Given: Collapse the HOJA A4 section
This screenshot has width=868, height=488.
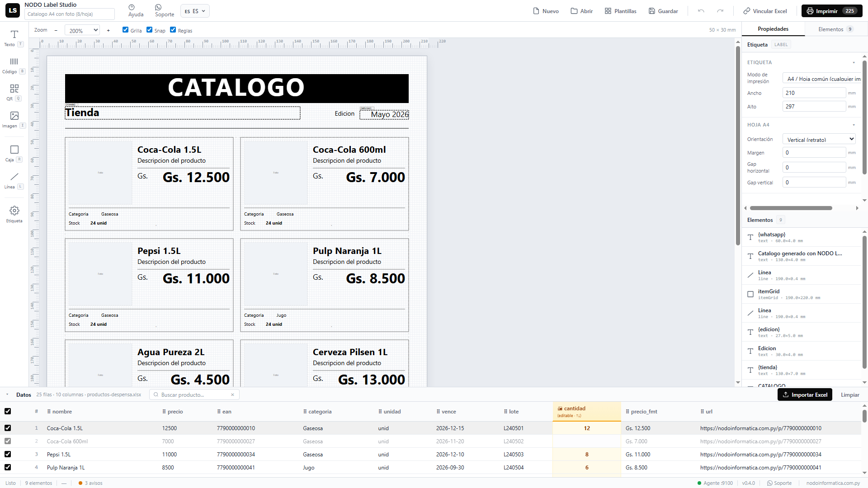Looking at the screenshot, I should (x=854, y=125).
